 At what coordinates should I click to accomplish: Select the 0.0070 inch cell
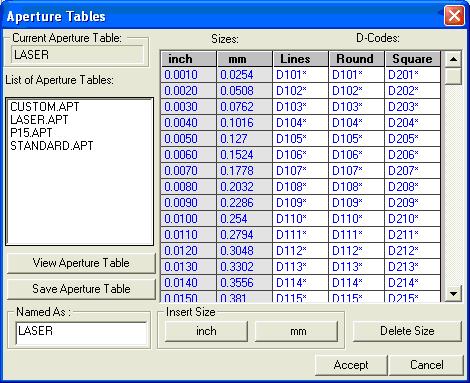[189, 171]
